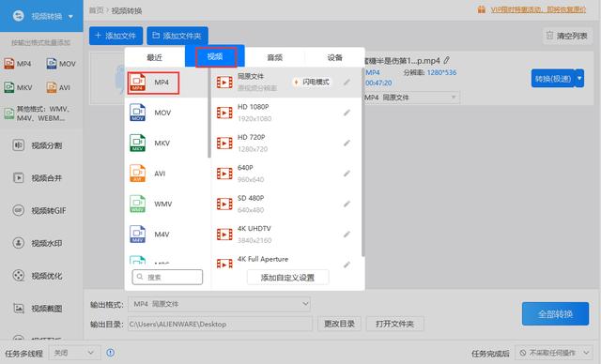601x364 pixels.
Task: Click 全部转换 to convert all
Action: point(555,314)
